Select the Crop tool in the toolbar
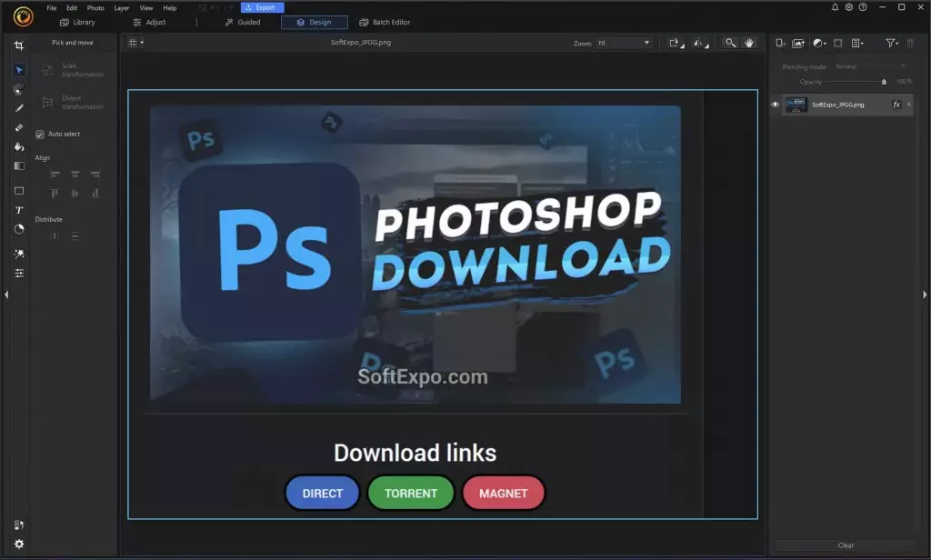 tap(18, 44)
